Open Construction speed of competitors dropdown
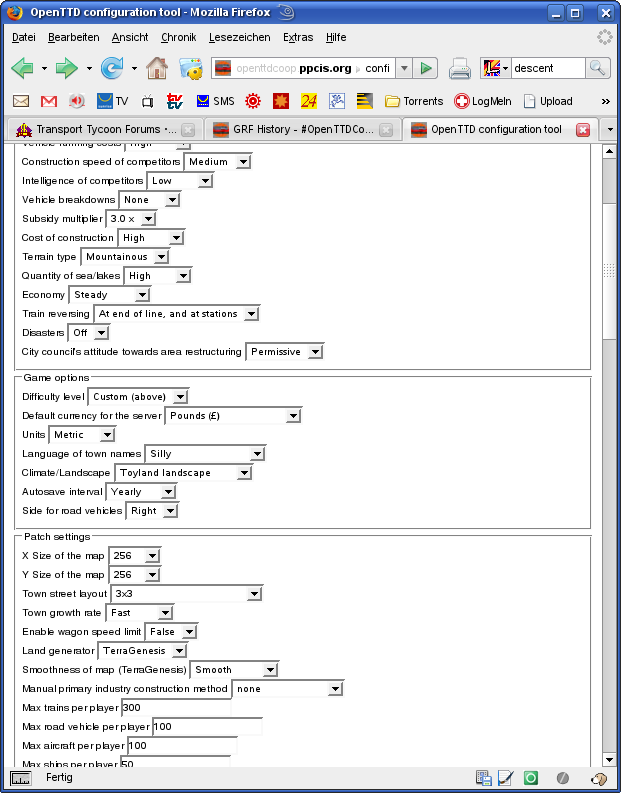Screen dimensions: 621x793 coord(217,162)
